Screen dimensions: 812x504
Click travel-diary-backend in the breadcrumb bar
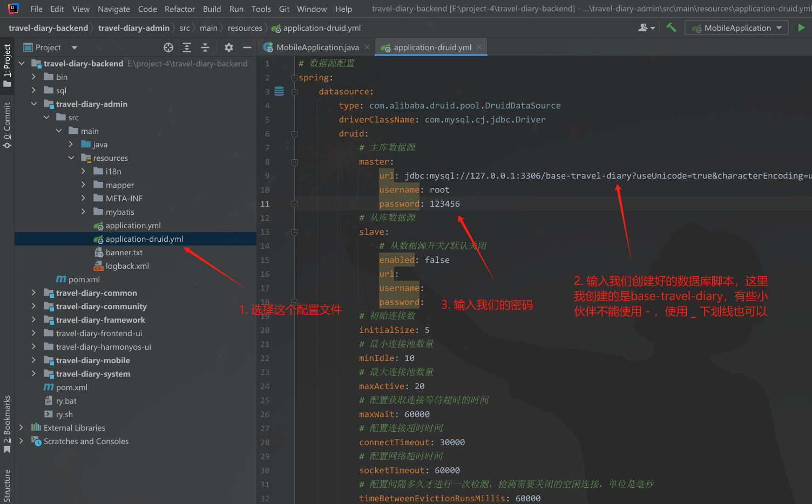[x=48, y=28]
